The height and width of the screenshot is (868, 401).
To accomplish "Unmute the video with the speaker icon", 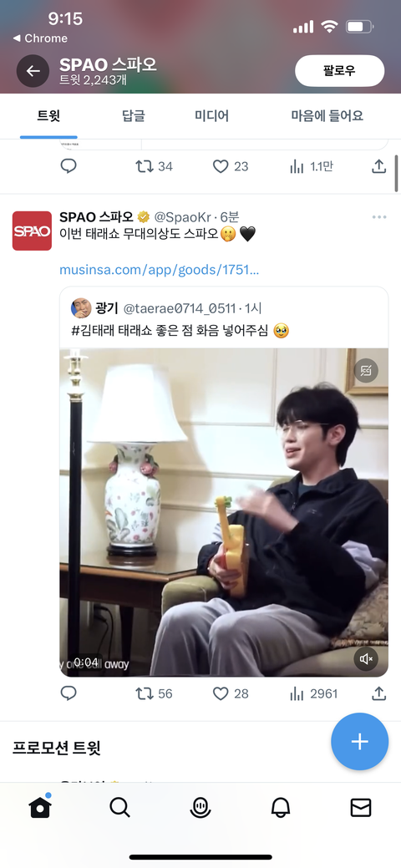I will click(x=366, y=659).
